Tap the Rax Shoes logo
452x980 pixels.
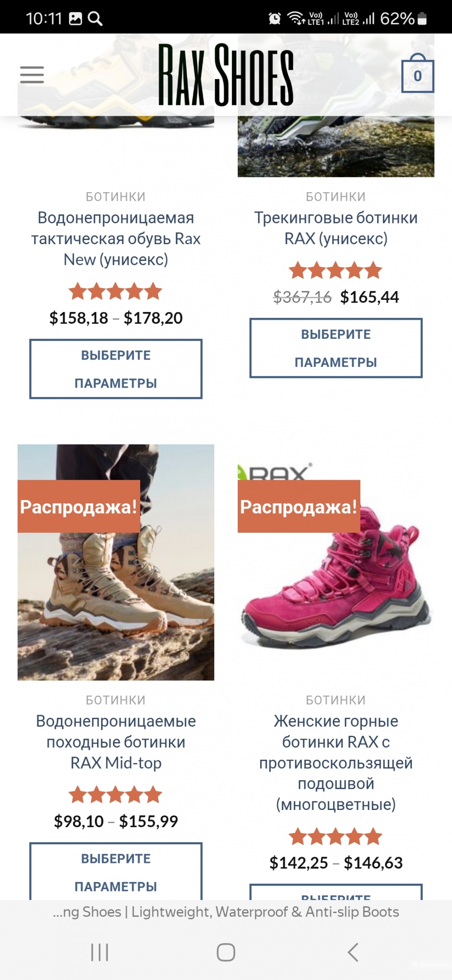pyautogui.click(x=226, y=75)
